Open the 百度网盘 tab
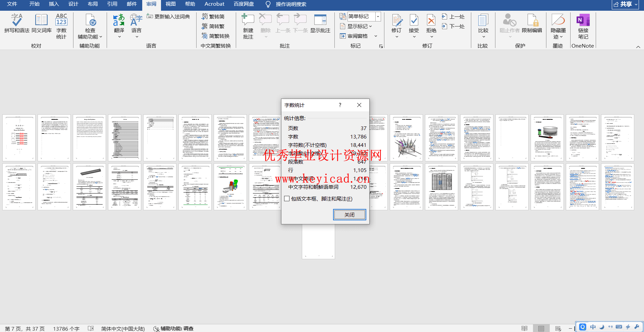Image resolution: width=644 pixels, height=332 pixels. click(244, 4)
